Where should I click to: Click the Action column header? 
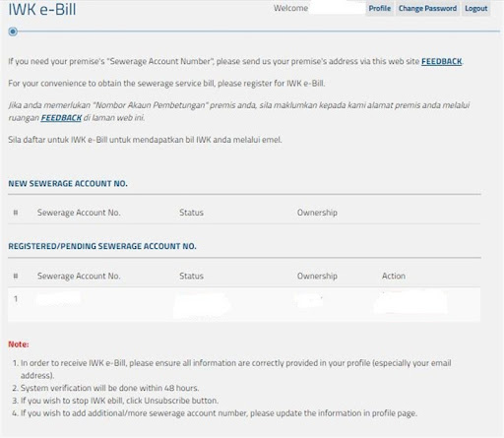394,276
